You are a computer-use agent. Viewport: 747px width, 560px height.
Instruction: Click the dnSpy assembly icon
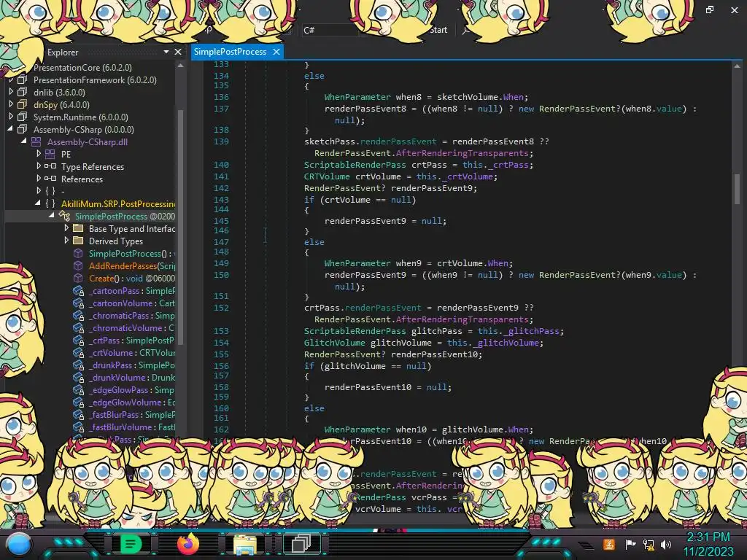(x=22, y=104)
